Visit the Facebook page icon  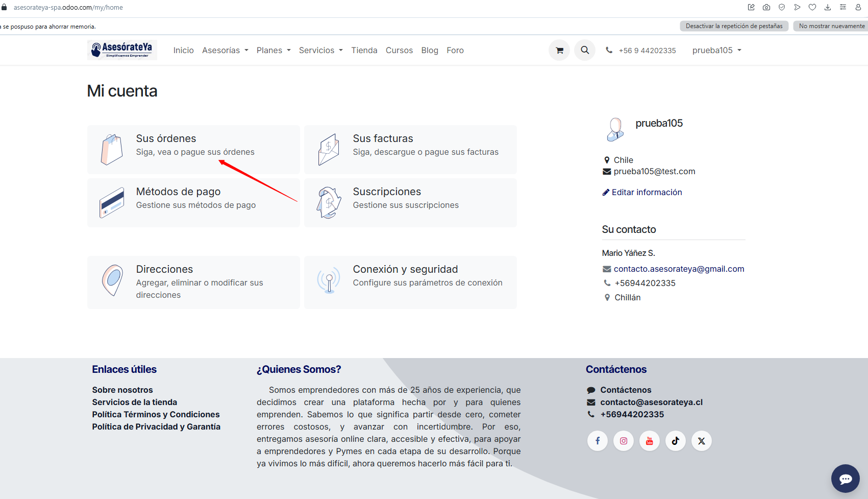click(597, 441)
